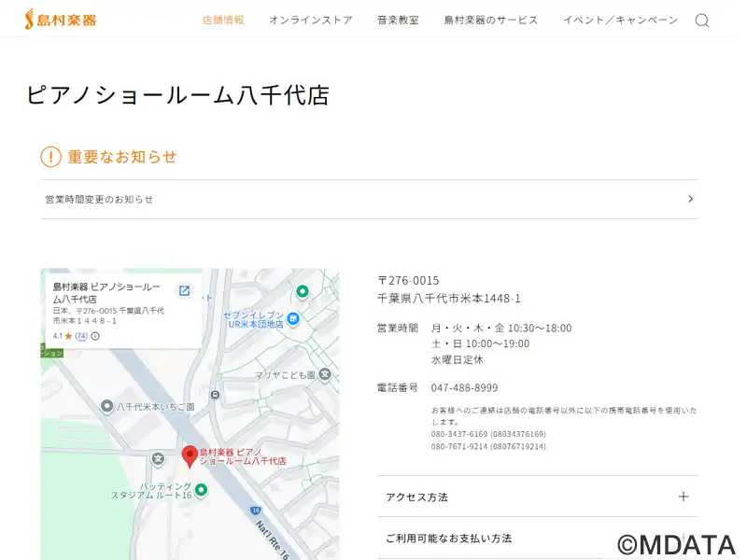Open the search magnifier icon
This screenshot has height=560, width=747.
point(702,21)
